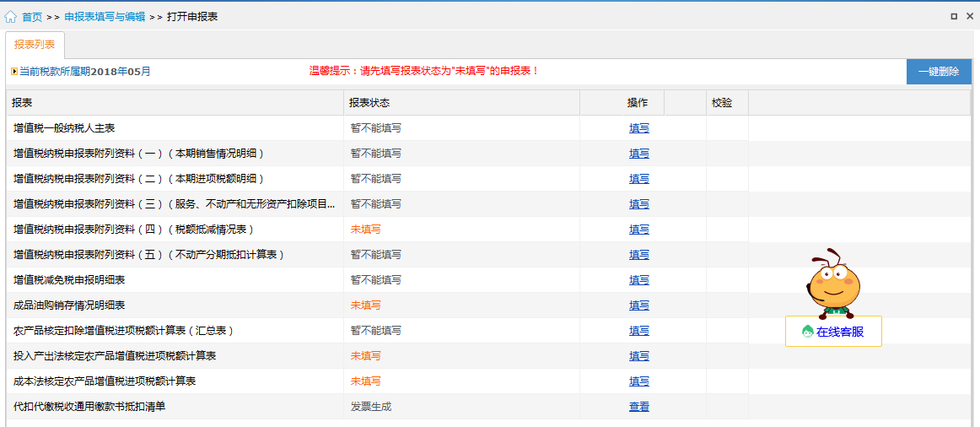Maximize the panel with square icon

coord(954,17)
